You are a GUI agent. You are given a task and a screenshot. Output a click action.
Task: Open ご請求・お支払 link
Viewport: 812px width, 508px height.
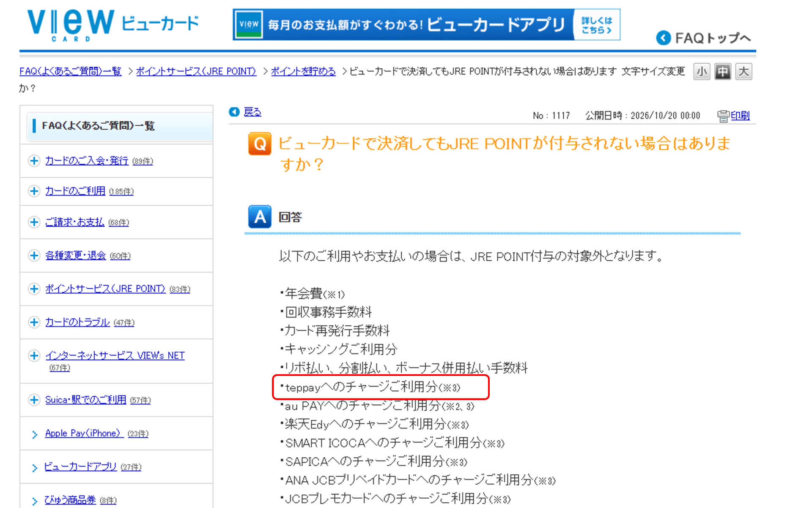click(x=75, y=222)
